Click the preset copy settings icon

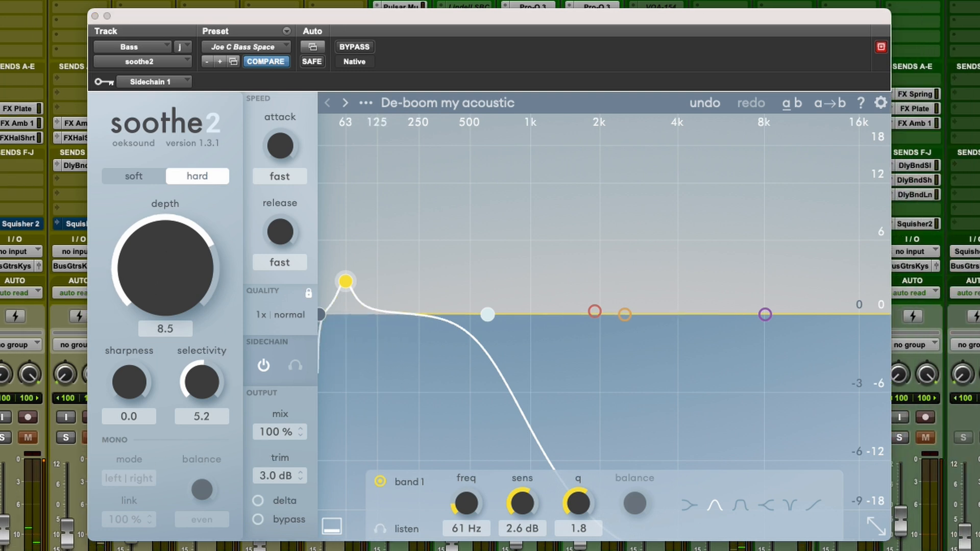pyautogui.click(x=233, y=61)
